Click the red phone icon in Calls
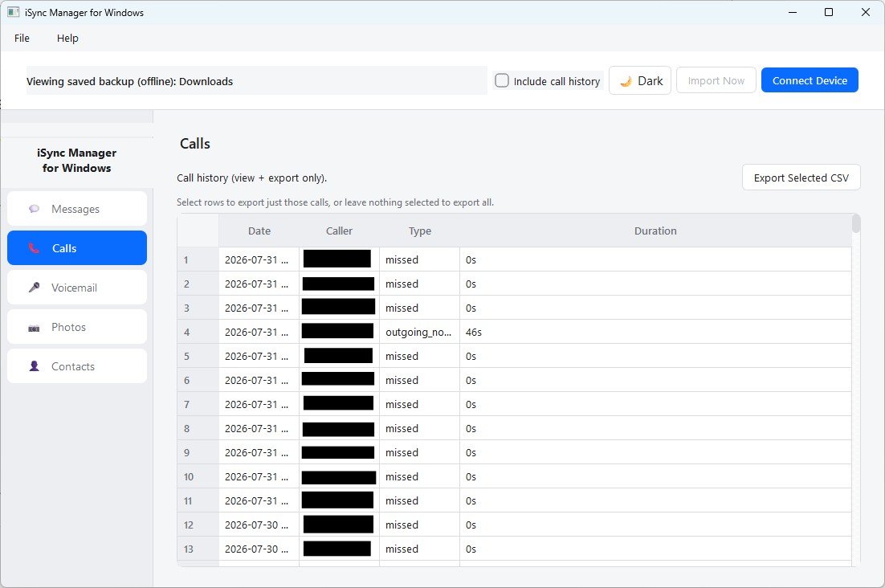Image resolution: width=885 pixels, height=588 pixels. [x=35, y=247]
